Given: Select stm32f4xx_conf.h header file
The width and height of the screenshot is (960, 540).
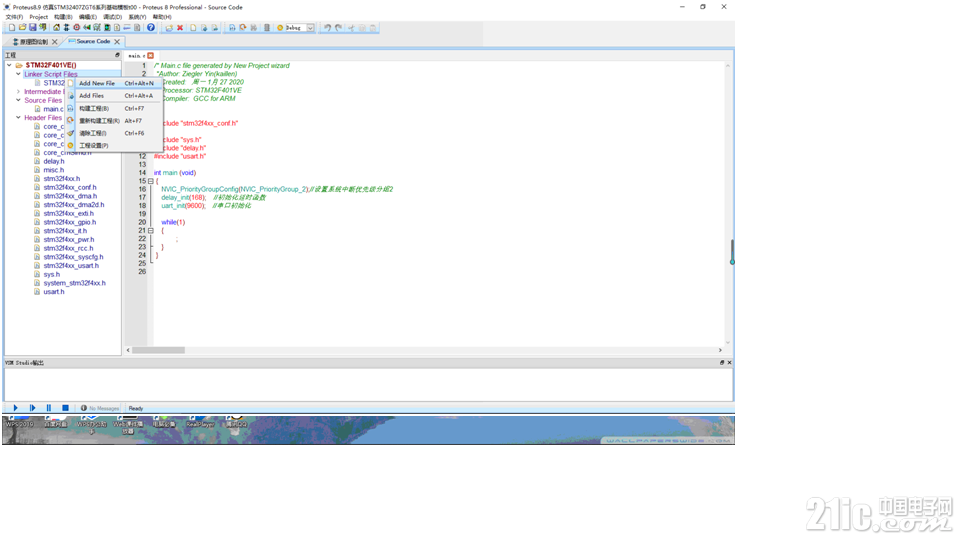Looking at the screenshot, I should (70, 187).
